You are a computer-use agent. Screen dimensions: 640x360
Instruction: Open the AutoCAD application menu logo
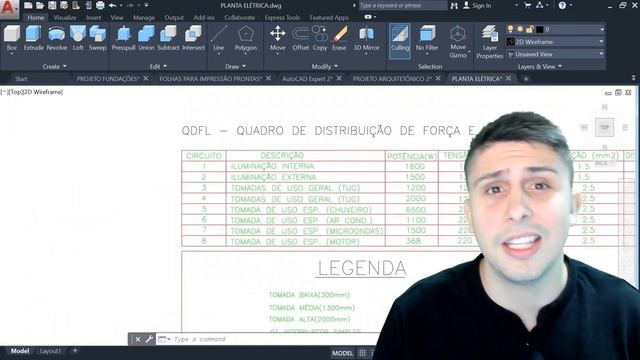tap(9, 9)
